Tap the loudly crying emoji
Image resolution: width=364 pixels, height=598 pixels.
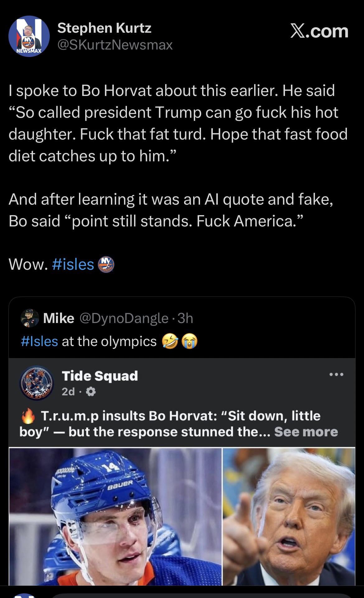click(189, 342)
